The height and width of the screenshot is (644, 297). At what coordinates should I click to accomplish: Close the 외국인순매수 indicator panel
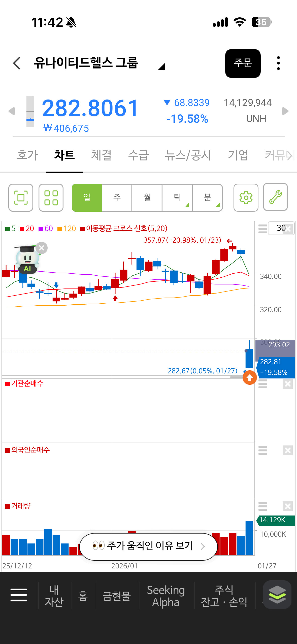click(x=288, y=450)
